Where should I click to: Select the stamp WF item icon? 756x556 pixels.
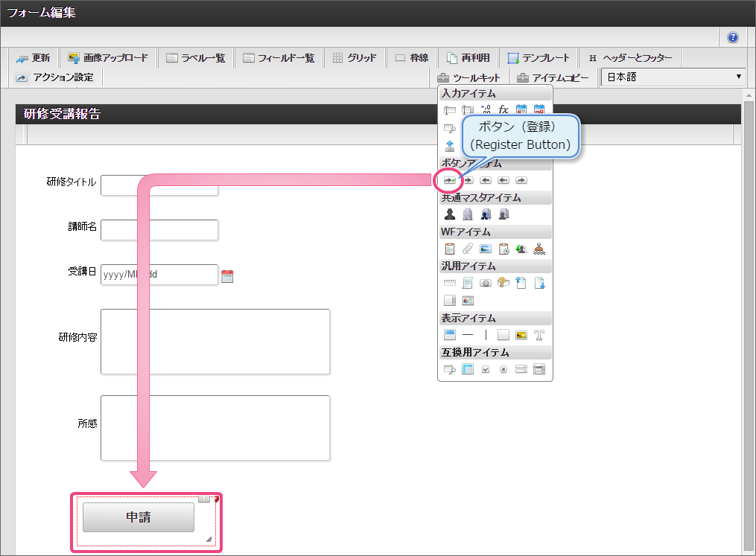pyautogui.click(x=539, y=249)
